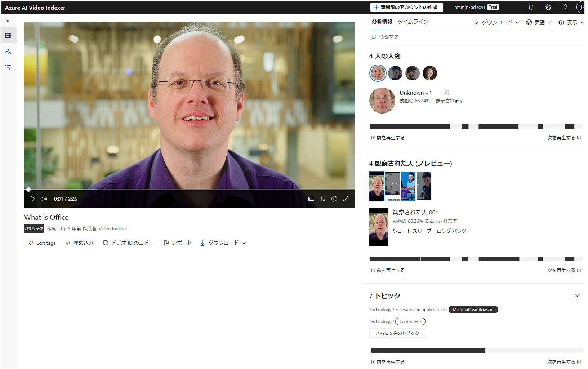Switch to タイムライン tab
The width and height of the screenshot is (588, 369).
[413, 22]
